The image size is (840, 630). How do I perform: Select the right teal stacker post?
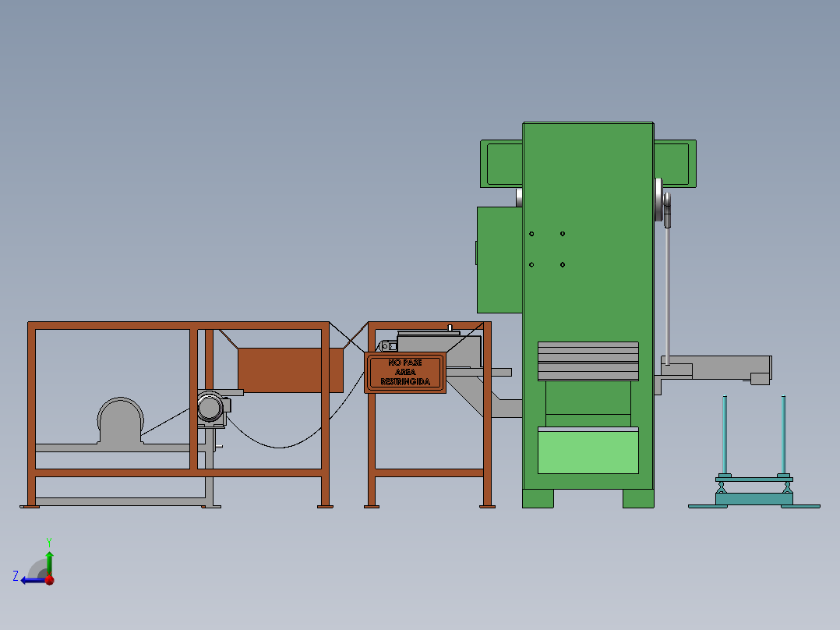(x=783, y=435)
